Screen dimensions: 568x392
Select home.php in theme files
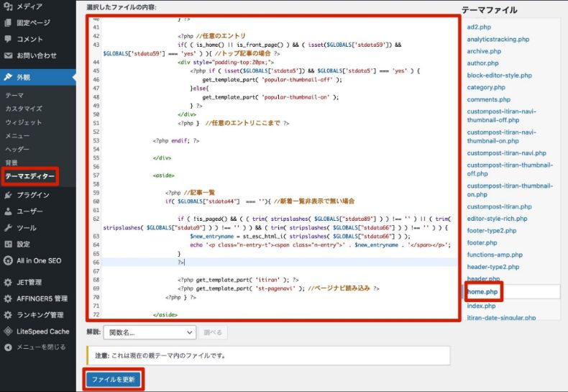pyautogui.click(x=482, y=291)
